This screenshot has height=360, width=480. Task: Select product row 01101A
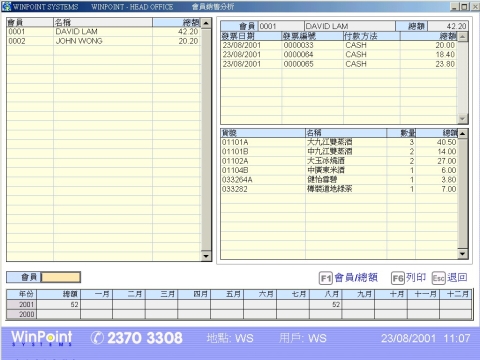[x=339, y=142]
